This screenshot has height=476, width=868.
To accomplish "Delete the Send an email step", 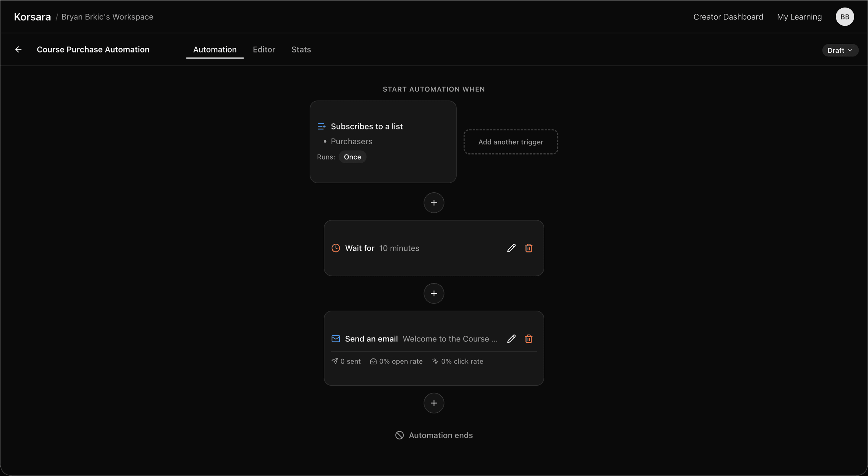I will pos(528,339).
